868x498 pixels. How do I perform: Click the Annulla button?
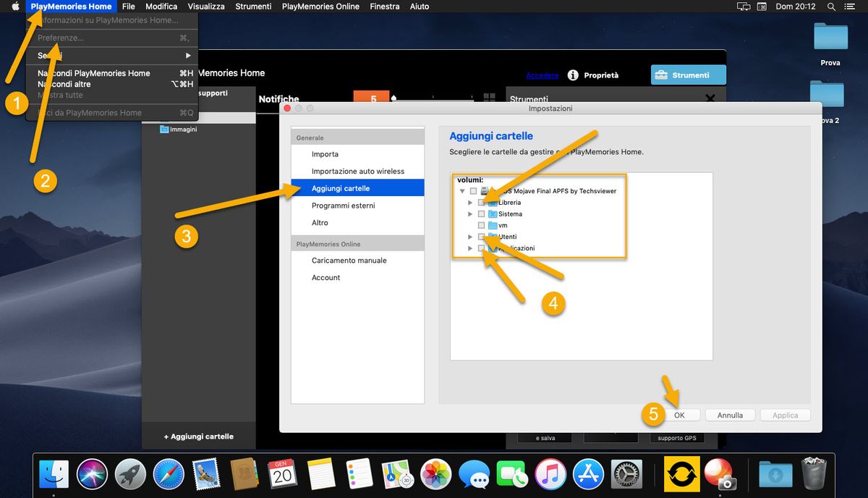point(730,415)
